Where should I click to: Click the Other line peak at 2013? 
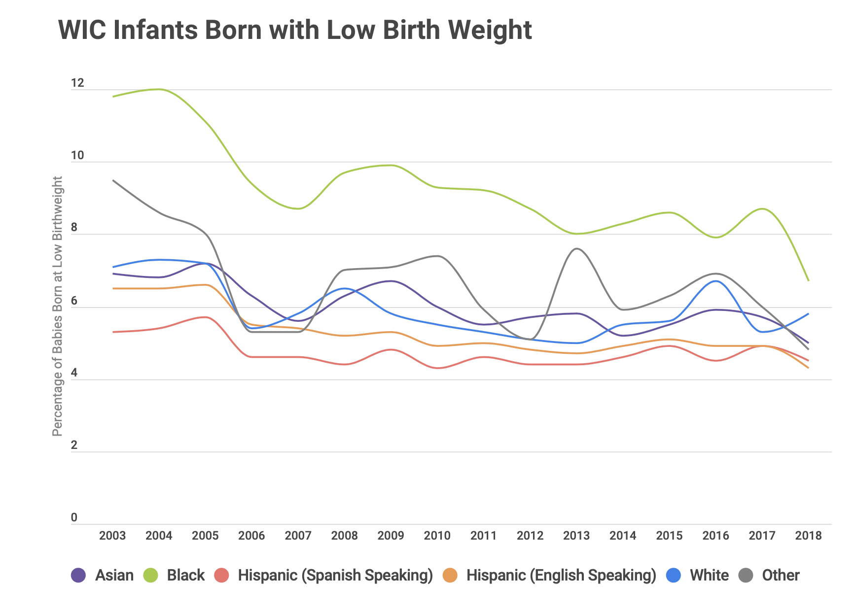(576, 249)
